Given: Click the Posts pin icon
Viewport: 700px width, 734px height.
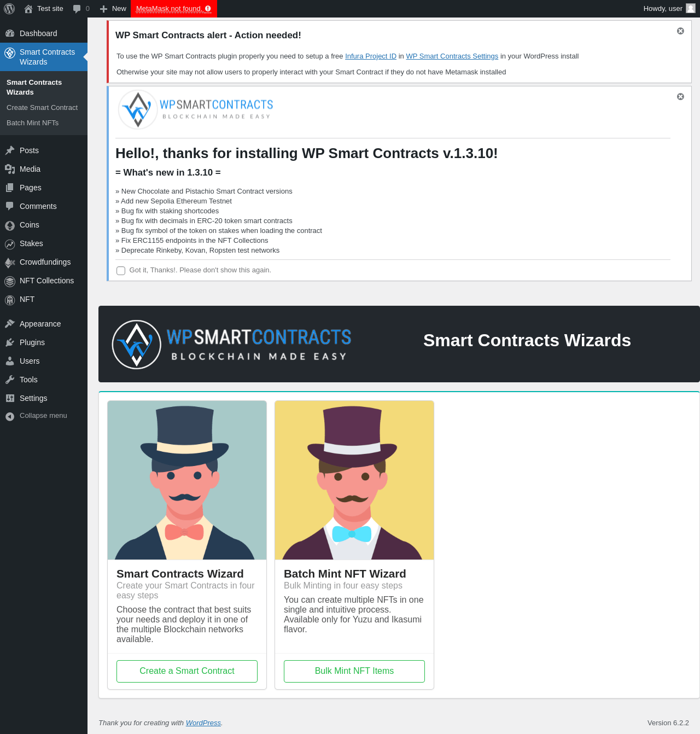Looking at the screenshot, I should point(10,150).
